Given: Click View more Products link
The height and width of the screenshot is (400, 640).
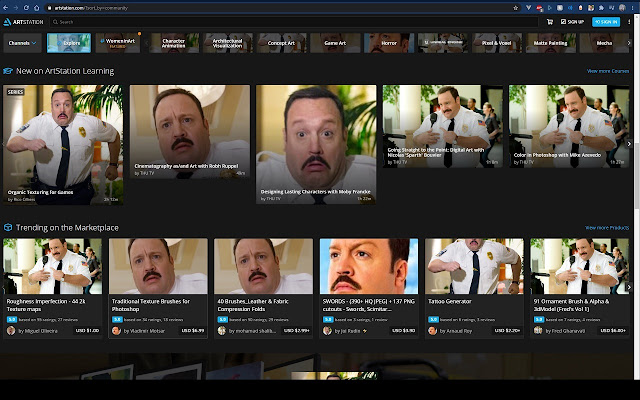Looking at the screenshot, I should point(607,228).
